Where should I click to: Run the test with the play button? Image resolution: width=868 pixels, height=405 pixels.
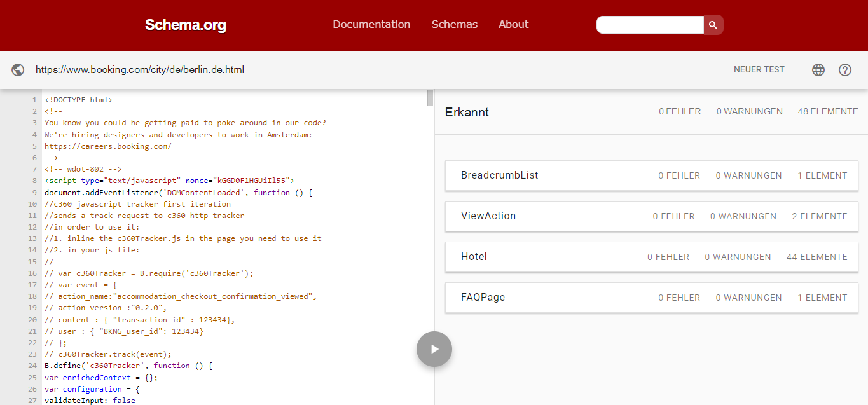point(434,349)
